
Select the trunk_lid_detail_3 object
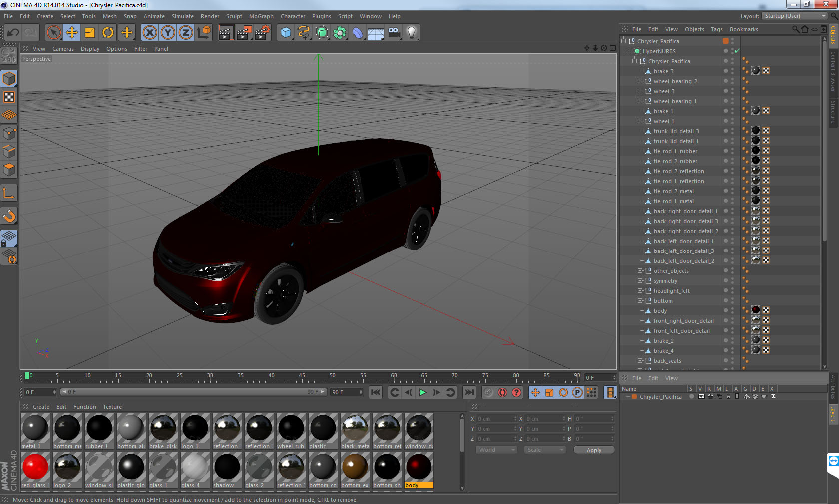(676, 131)
